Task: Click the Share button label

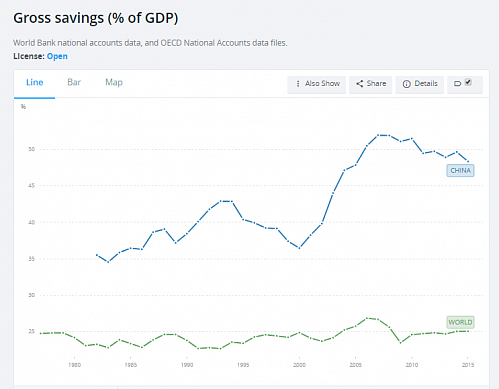Action: pyautogui.click(x=376, y=83)
